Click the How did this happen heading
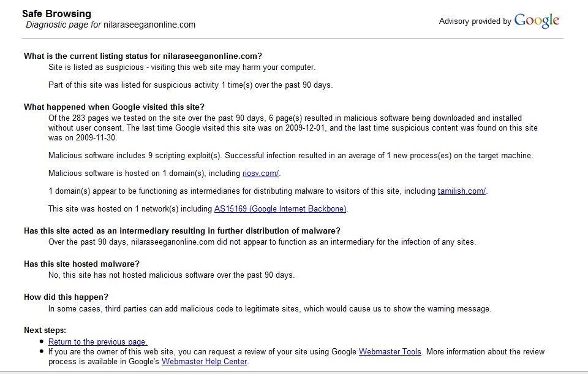588x374 pixels. 66,297
